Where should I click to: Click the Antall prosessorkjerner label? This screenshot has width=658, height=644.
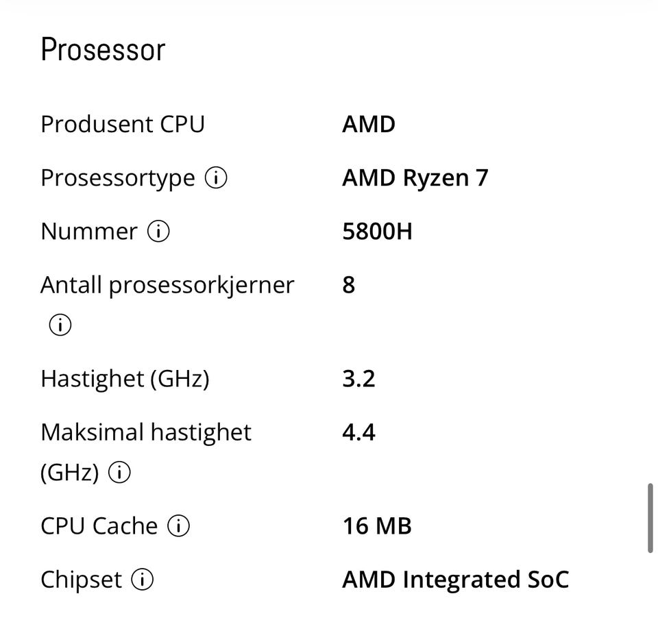(x=167, y=285)
